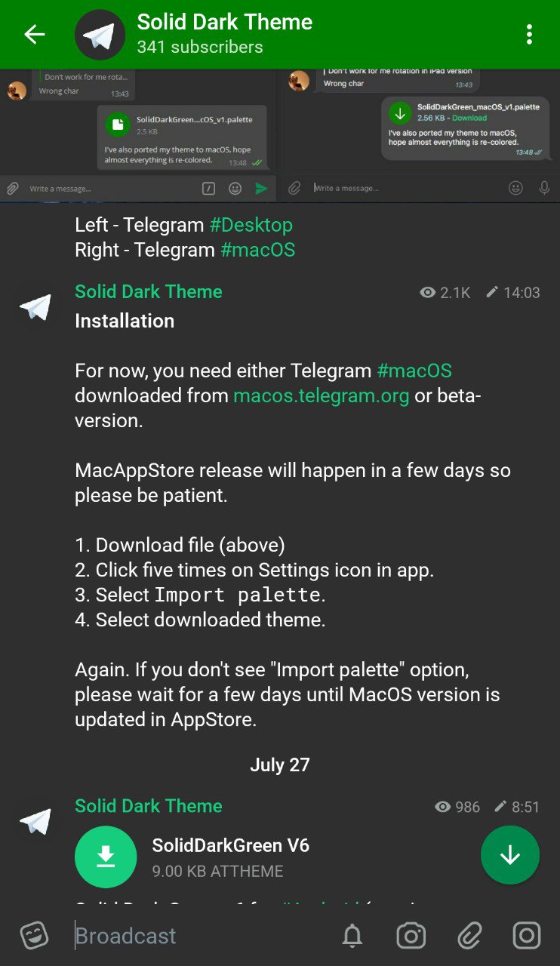The image size is (560, 966).
Task: Toggle silent broadcast bell icon
Action: (352, 937)
